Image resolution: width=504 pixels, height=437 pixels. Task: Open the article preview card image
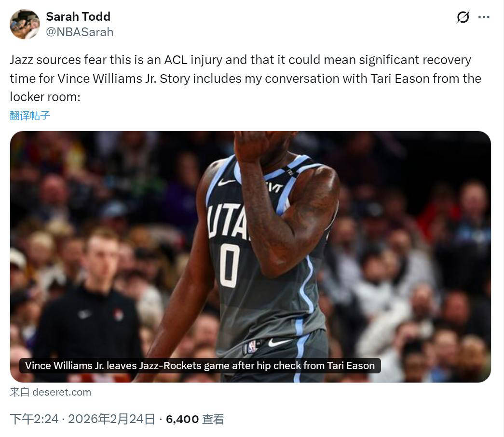point(250,256)
